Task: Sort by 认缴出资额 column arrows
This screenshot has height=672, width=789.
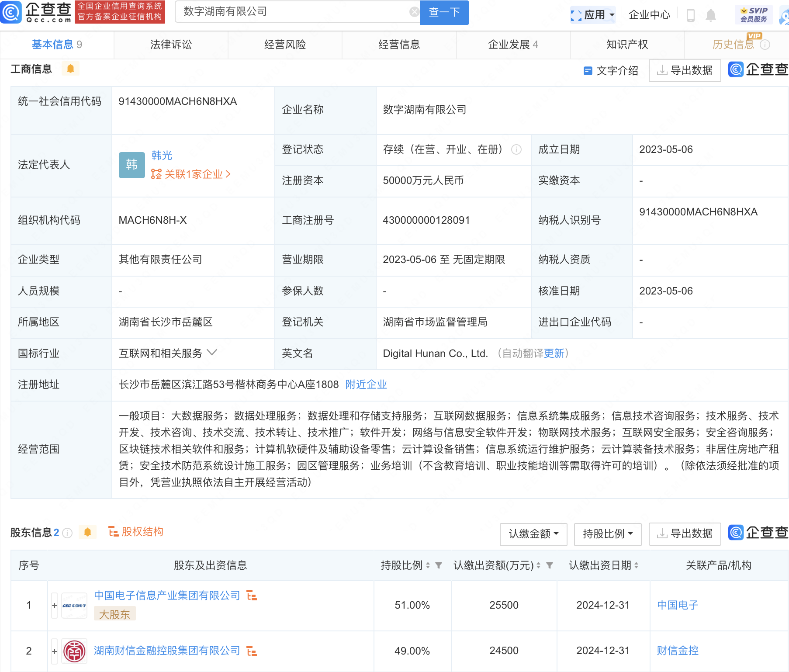Action: coord(538,565)
